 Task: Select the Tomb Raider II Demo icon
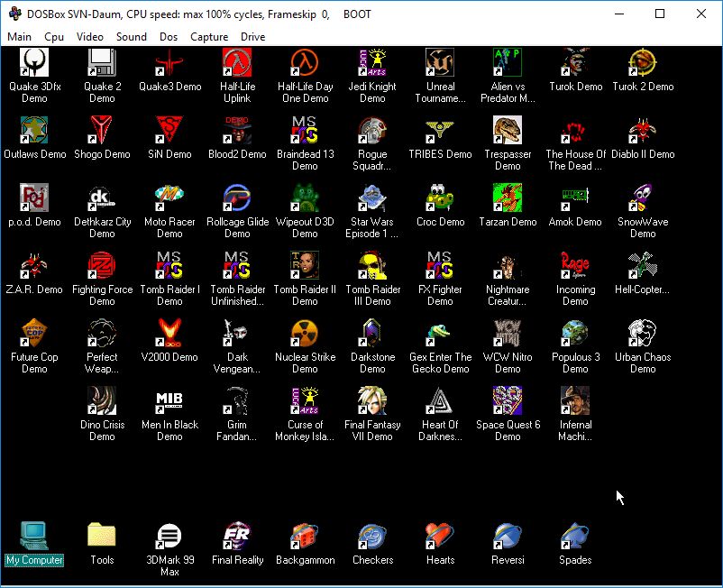coord(305,267)
